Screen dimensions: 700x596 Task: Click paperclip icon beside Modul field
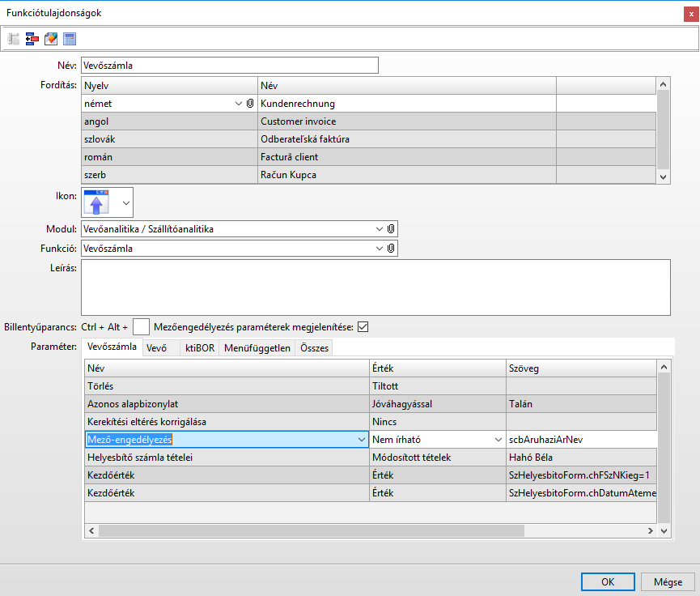tap(391, 229)
